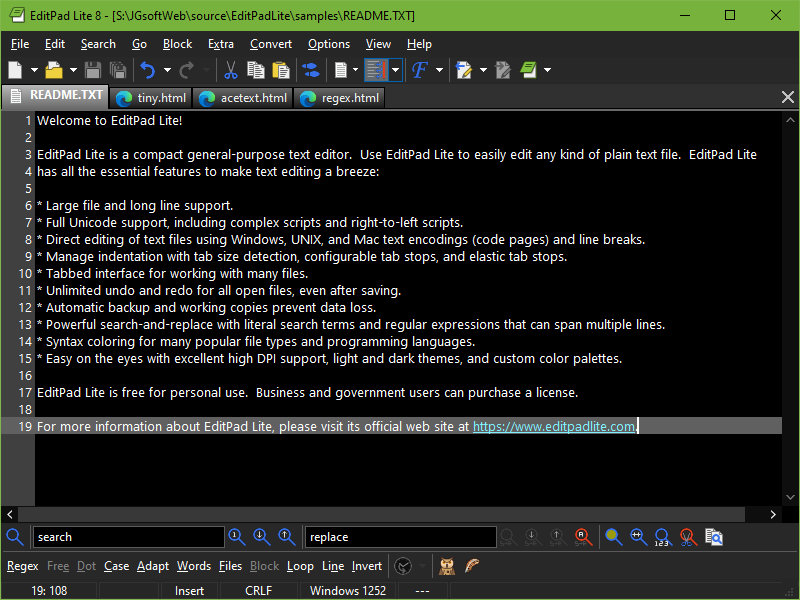The width and height of the screenshot is (800, 600).
Task: Create a new file with the New icon
Action: point(16,70)
